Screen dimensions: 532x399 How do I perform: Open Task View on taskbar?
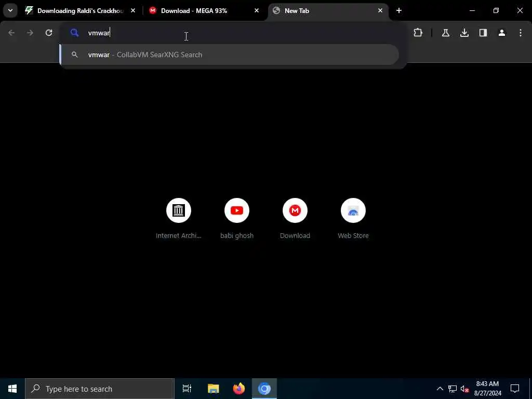tap(187, 389)
